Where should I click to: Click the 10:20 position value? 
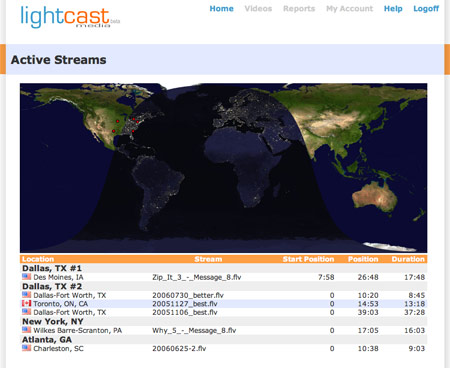[x=368, y=295]
